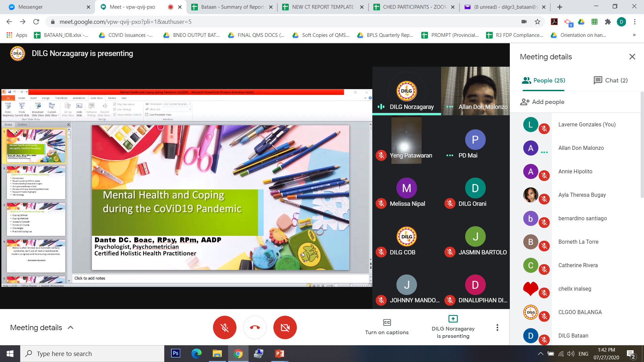The image size is (644, 362).
Task: Click the Melissa Nipal participant avatar
Action: pyautogui.click(x=407, y=188)
